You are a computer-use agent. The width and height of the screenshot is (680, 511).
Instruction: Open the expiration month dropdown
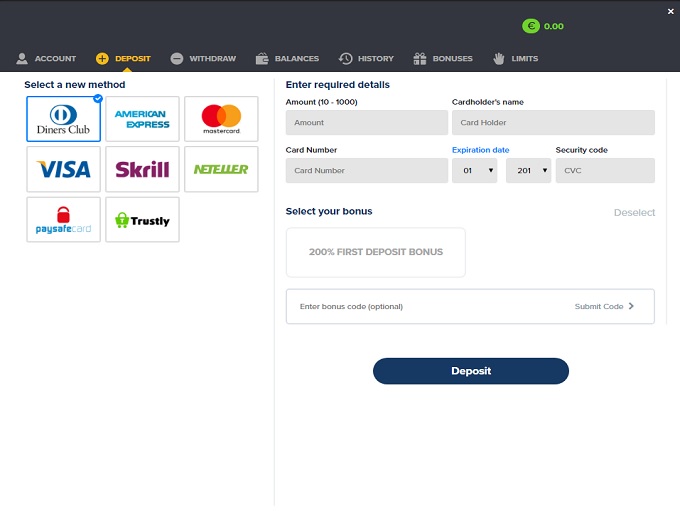click(475, 171)
